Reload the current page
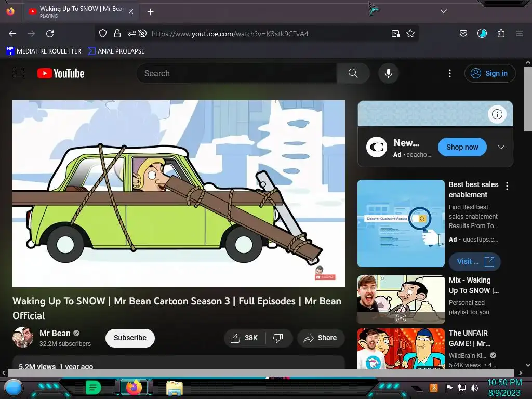The height and width of the screenshot is (399, 532). tap(50, 34)
